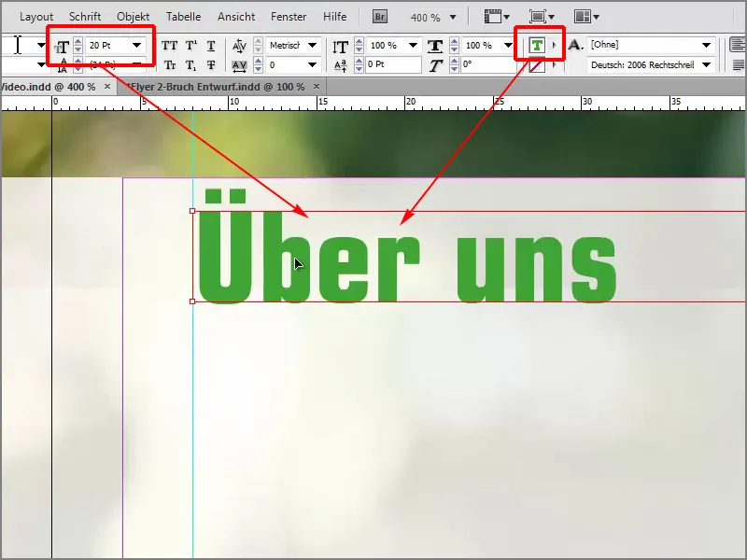Launch Adobe Bridge via Br icon

pos(380,17)
